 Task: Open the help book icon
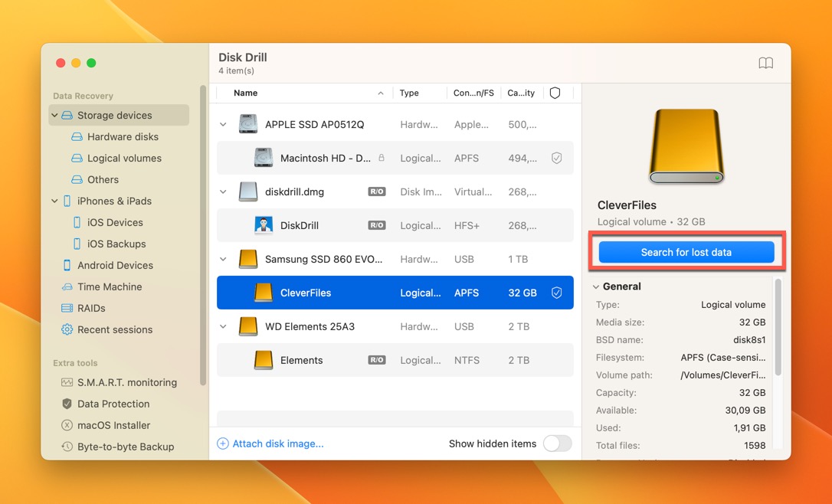pos(765,63)
